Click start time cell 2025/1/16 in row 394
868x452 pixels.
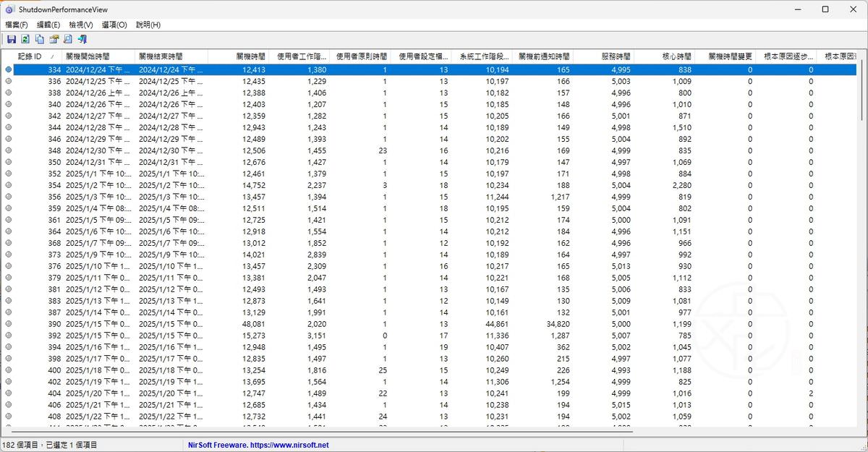coord(98,347)
